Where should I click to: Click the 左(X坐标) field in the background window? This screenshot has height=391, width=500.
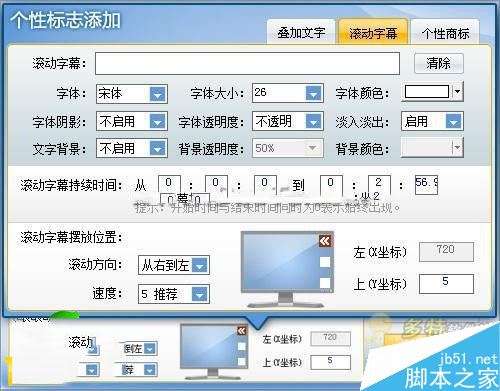(x=330, y=339)
